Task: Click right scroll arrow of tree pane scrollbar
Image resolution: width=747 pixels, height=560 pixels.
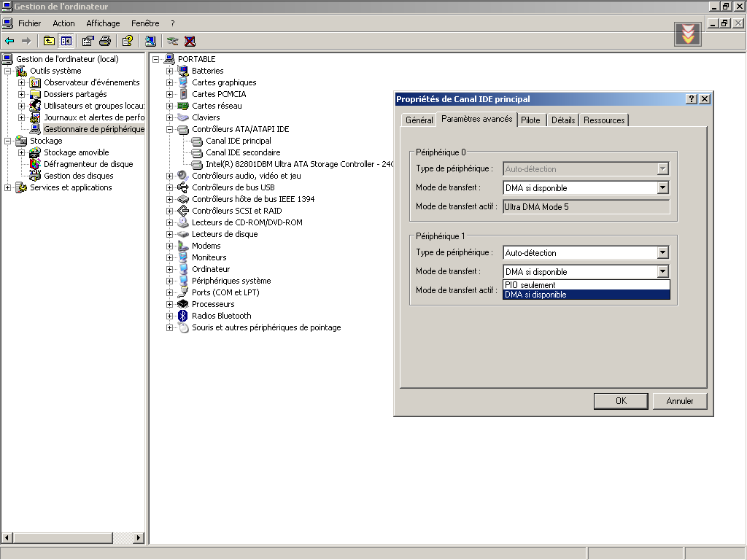Action: pos(138,537)
